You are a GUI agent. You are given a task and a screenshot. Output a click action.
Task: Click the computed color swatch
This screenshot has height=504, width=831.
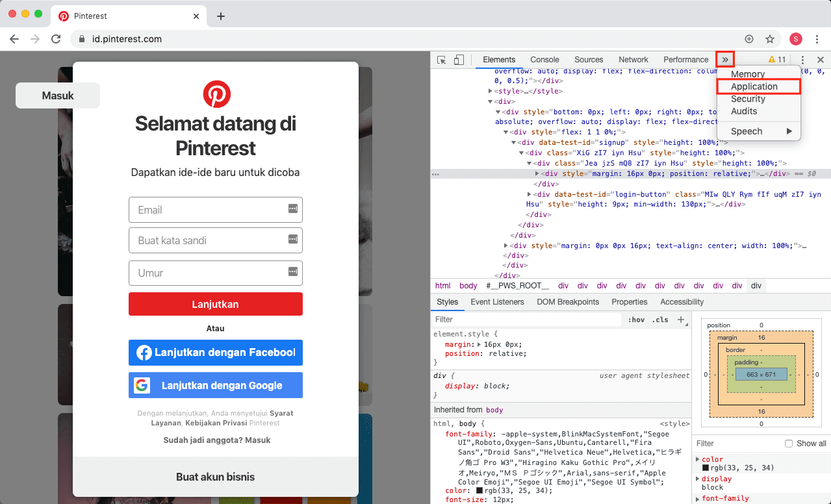(706, 468)
